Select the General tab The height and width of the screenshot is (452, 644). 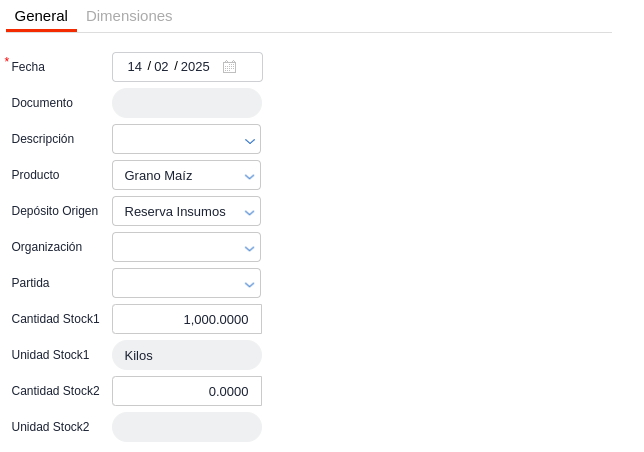click(41, 16)
